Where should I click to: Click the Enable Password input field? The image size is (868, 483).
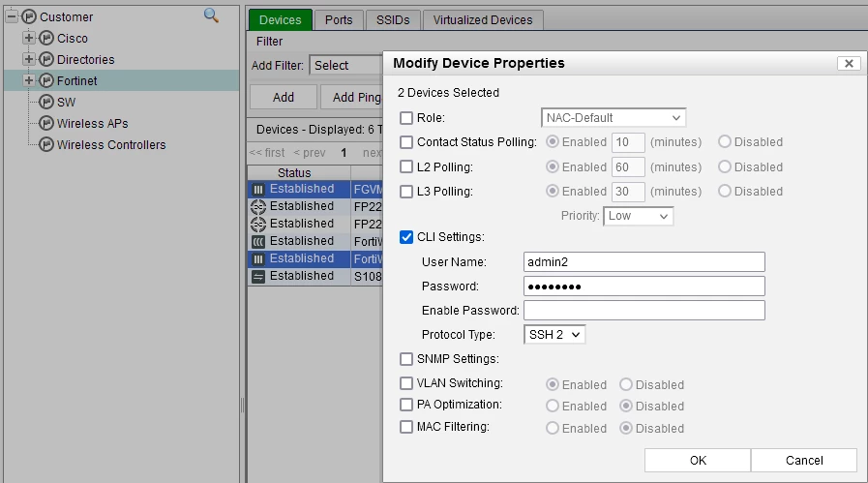[644, 310]
